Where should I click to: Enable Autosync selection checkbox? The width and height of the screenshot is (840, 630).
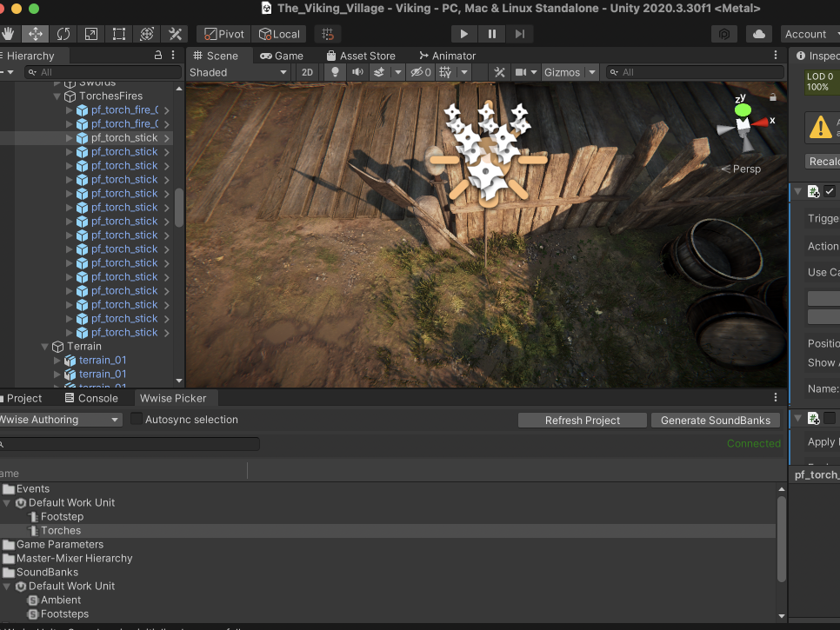tap(137, 419)
